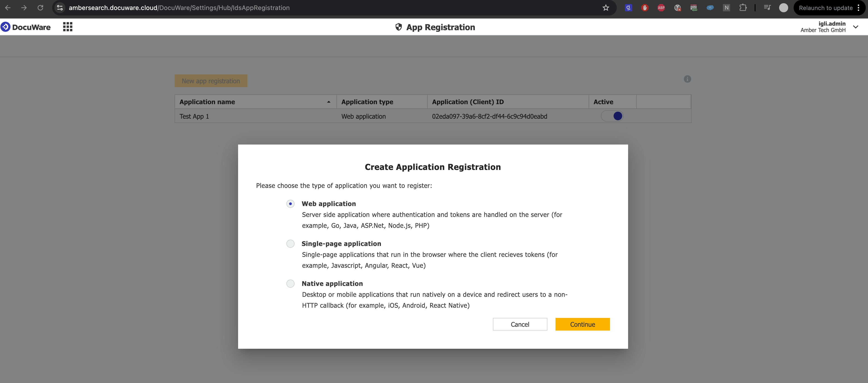Open the DocuWare apps grid menu
Image resolution: width=868 pixels, height=383 pixels.
point(68,27)
